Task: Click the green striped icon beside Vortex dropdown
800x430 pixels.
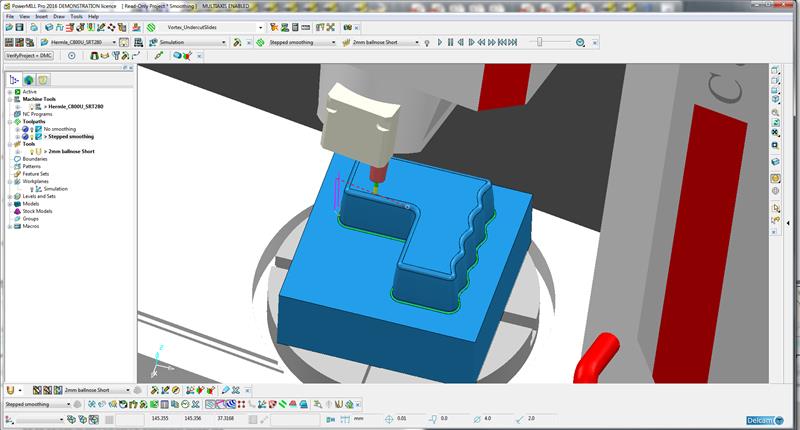Action: tap(151, 28)
